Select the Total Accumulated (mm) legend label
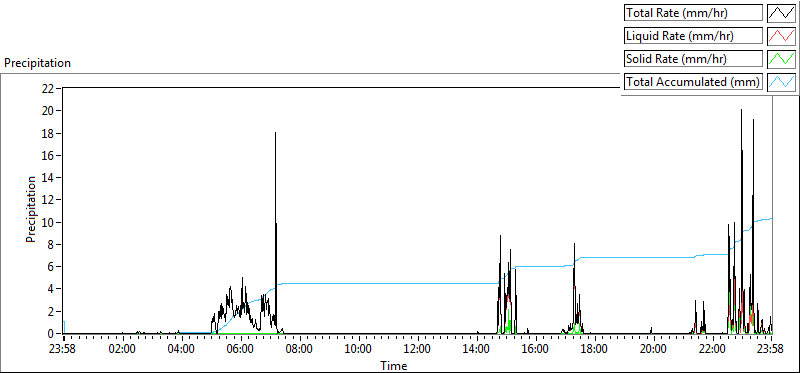The height and width of the screenshot is (373, 800). pos(693,82)
